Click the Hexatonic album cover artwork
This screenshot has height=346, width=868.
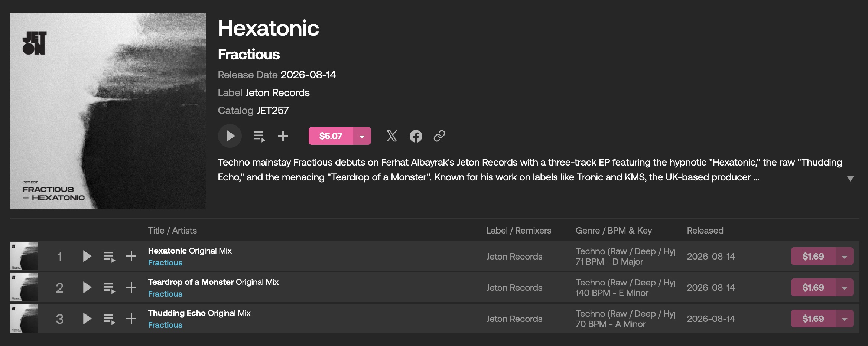[x=108, y=111]
